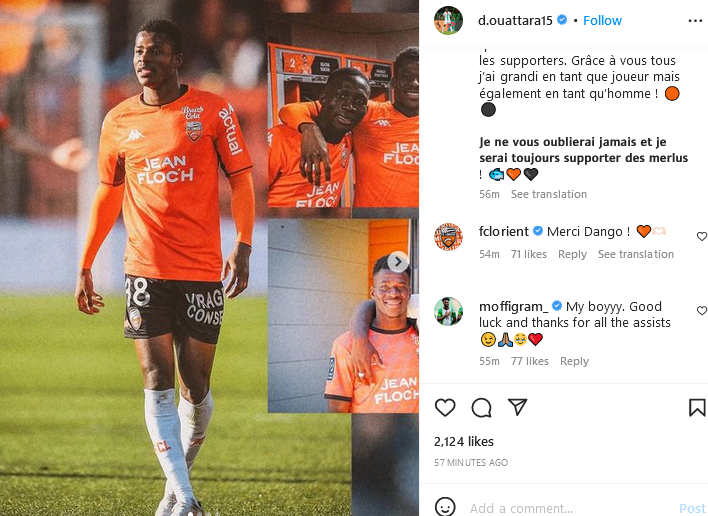
Task: Like the post with the heart icon
Action: point(445,408)
